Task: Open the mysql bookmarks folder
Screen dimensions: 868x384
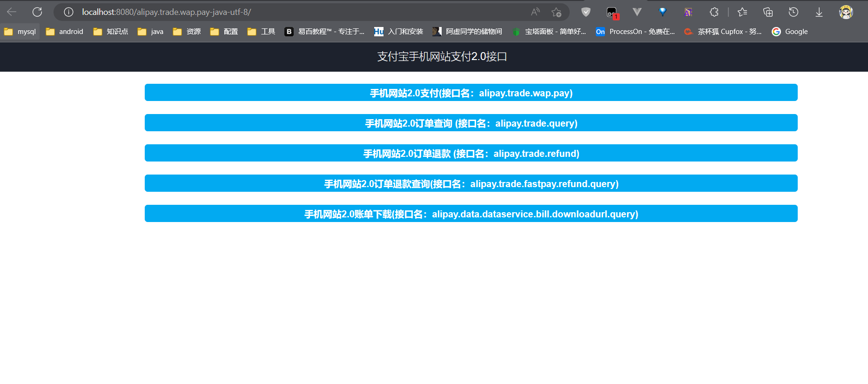Action: coord(20,32)
